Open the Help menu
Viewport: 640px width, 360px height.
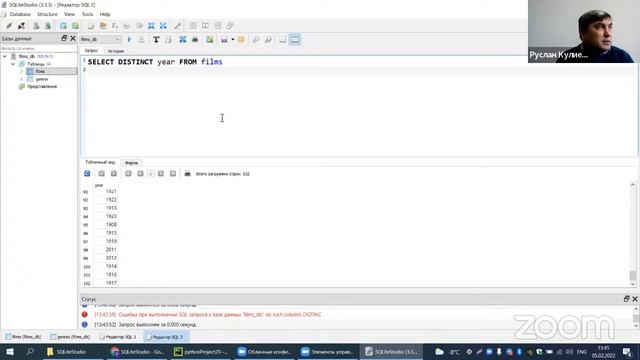click(x=105, y=14)
